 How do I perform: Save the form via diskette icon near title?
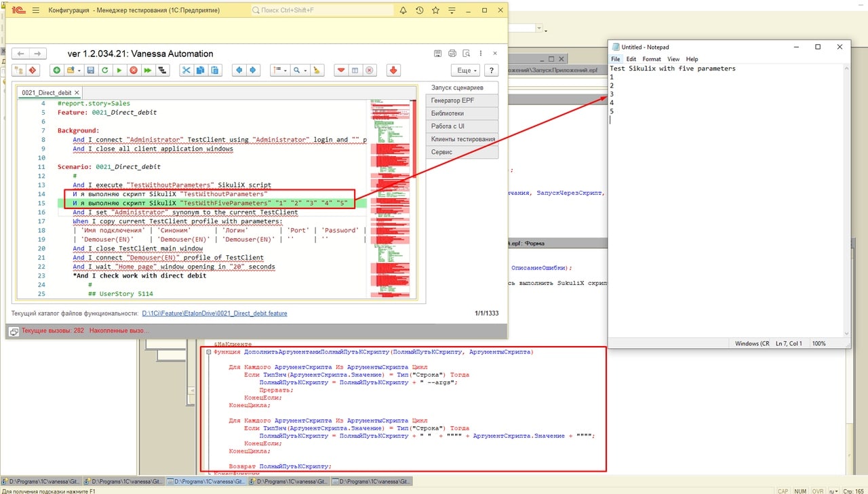[x=439, y=54]
